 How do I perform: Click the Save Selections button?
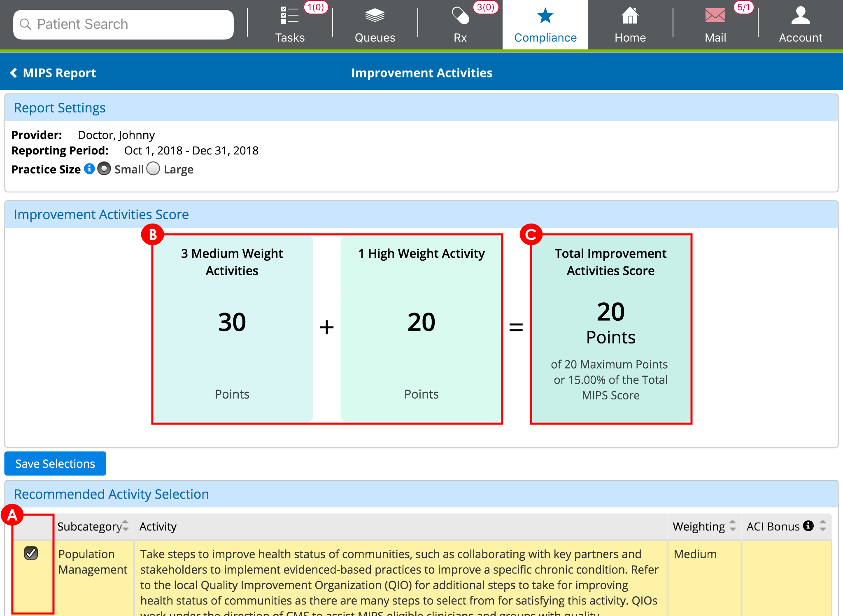click(55, 464)
